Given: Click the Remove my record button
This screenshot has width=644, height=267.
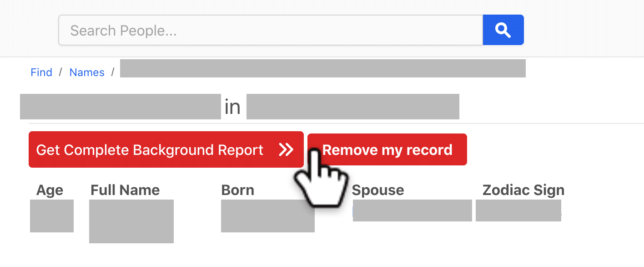Looking at the screenshot, I should pos(387,150).
